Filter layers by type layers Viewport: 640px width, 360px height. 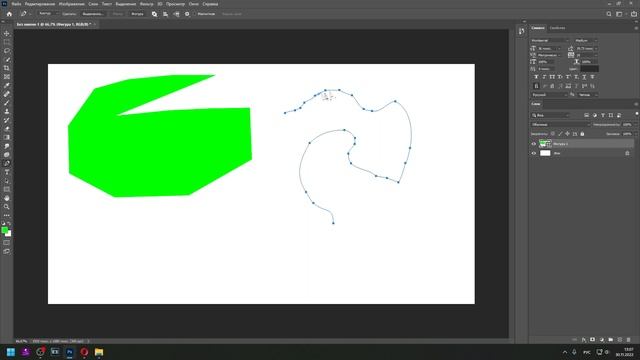(x=603, y=115)
